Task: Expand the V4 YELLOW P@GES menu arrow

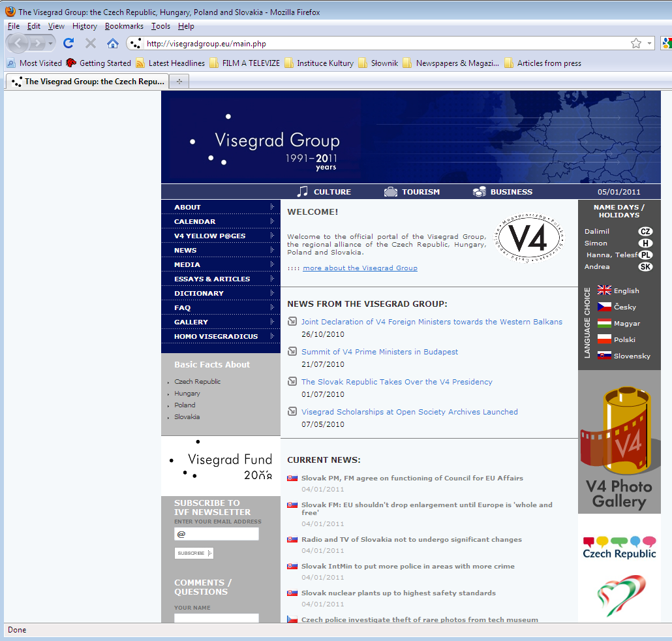Action: (x=271, y=236)
